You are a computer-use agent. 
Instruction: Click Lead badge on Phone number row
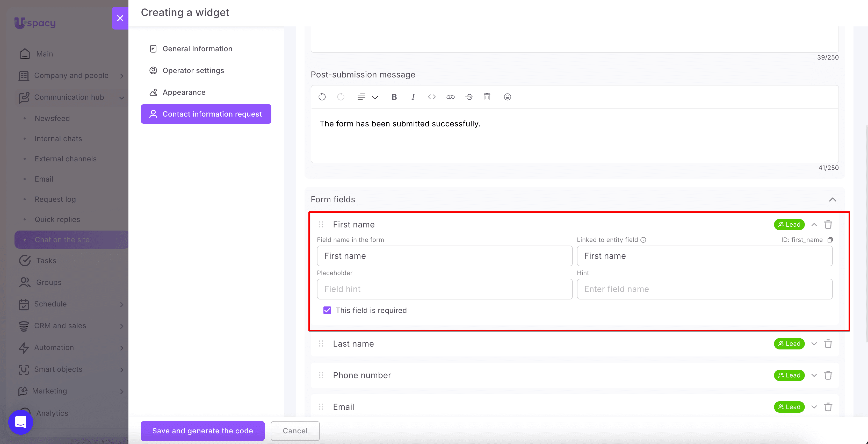pos(789,375)
